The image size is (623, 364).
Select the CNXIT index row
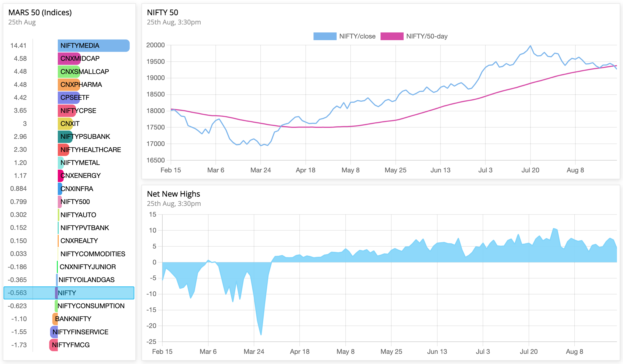coord(69,124)
